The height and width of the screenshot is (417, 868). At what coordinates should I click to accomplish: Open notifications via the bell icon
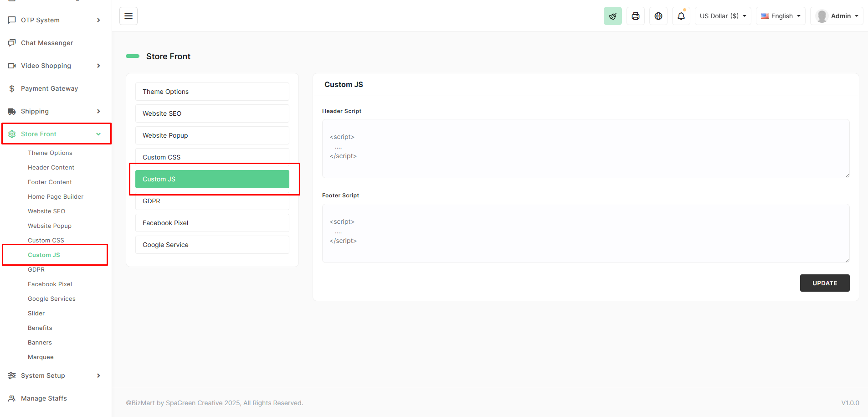pyautogui.click(x=681, y=15)
